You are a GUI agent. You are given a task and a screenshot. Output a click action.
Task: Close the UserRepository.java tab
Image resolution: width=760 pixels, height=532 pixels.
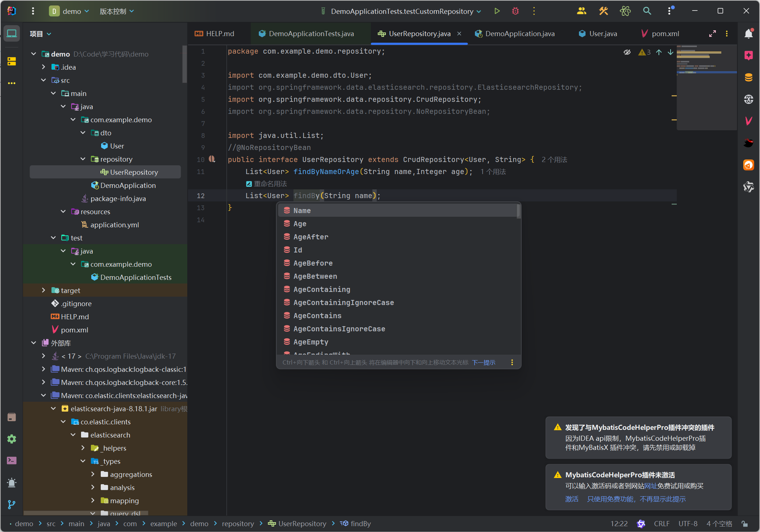pyautogui.click(x=459, y=34)
